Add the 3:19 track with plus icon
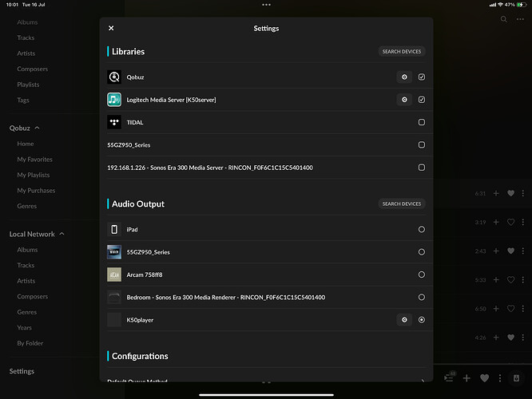The height and width of the screenshot is (399, 532). pos(496,222)
